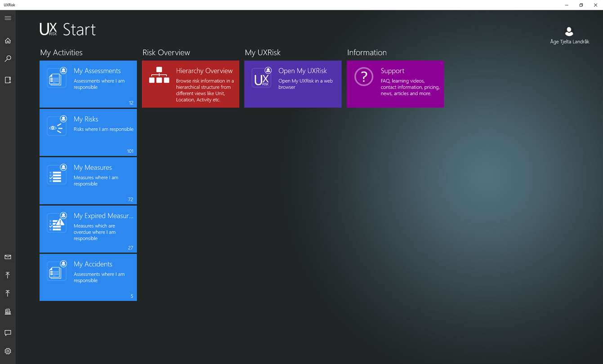Open the Hierarchy Overview tile title
The height and width of the screenshot is (364, 603).
204,71
